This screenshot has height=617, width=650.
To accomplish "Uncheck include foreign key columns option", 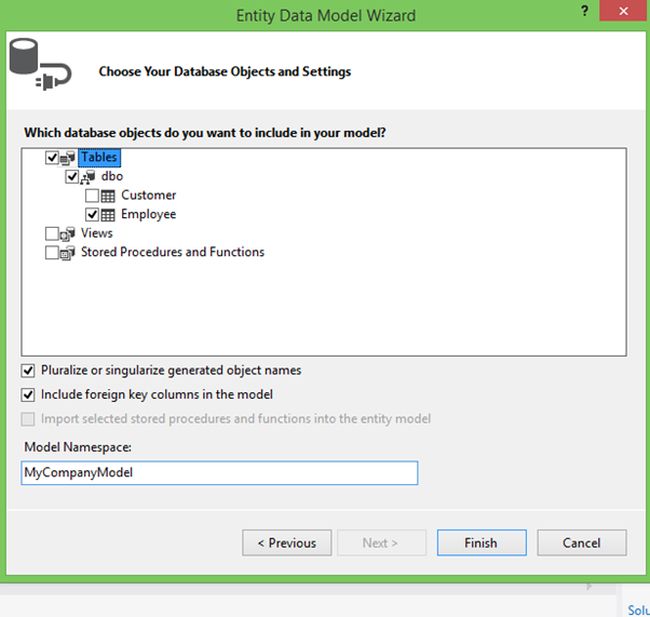I will [28, 395].
